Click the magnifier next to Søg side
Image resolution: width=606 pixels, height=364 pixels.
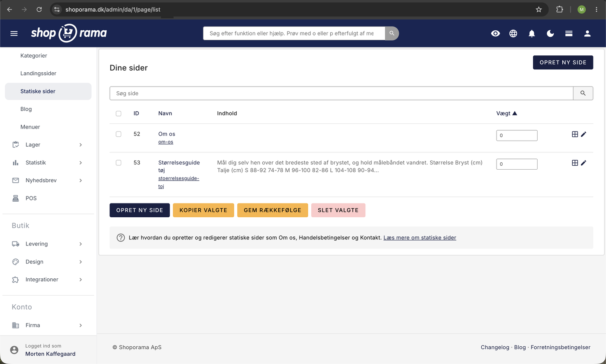pyautogui.click(x=583, y=93)
